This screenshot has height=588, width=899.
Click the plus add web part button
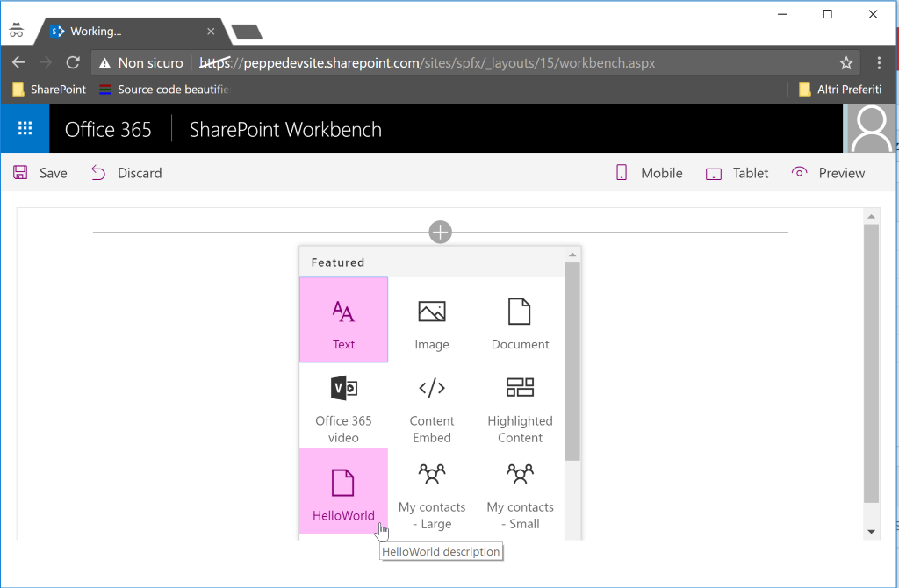441,232
